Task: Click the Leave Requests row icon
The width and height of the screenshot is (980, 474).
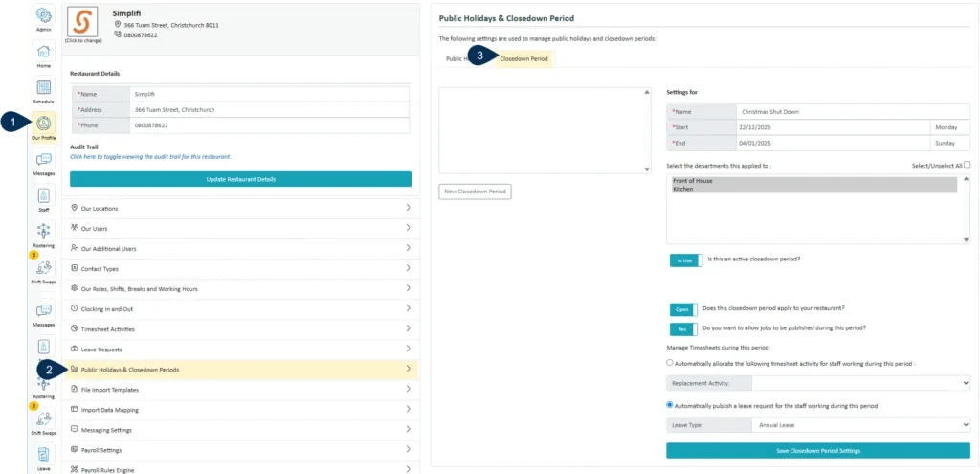Action: [75, 349]
